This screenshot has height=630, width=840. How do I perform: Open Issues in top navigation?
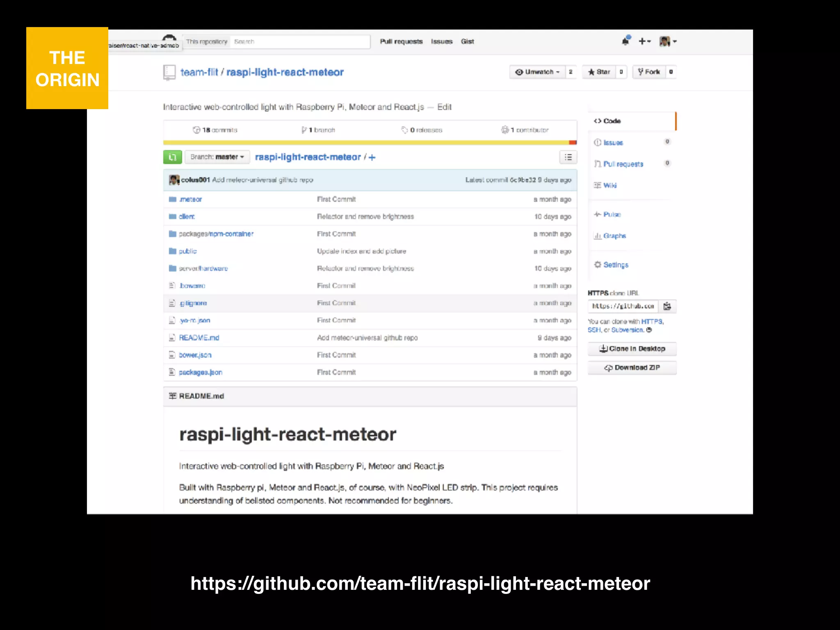tap(442, 41)
